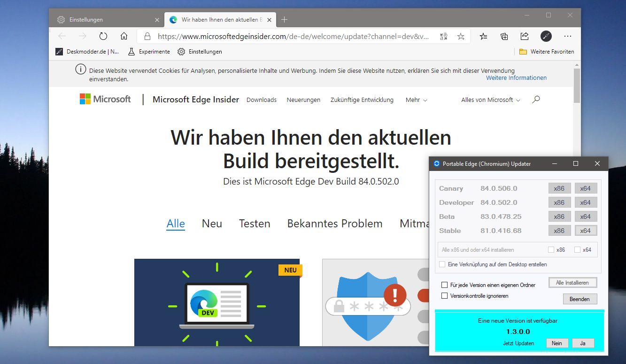Open the Collections icon

[504, 36]
